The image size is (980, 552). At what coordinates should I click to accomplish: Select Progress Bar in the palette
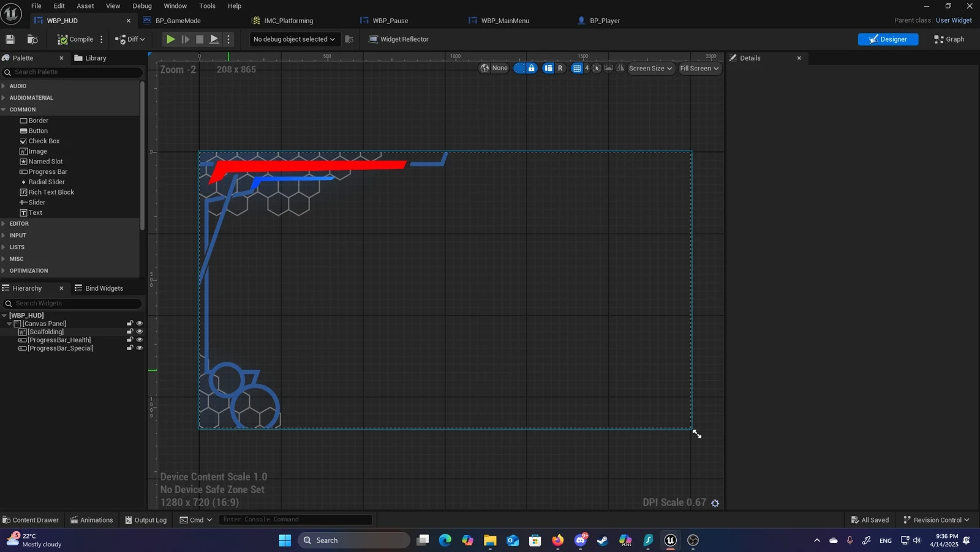click(x=48, y=172)
